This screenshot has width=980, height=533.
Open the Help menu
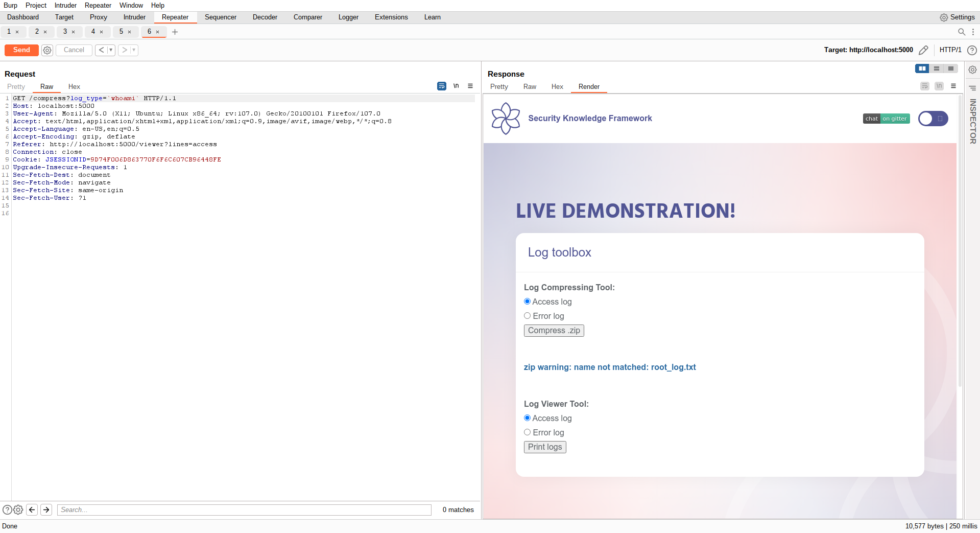click(158, 5)
